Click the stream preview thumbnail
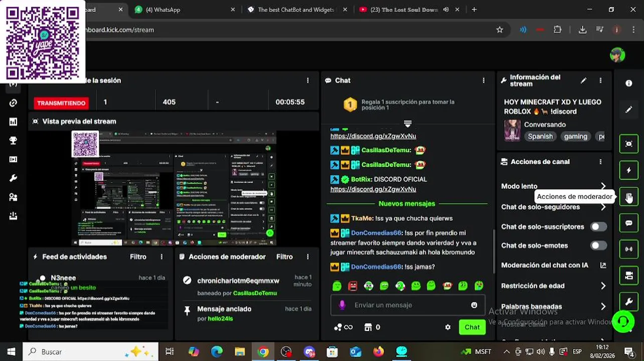 pos(174,189)
